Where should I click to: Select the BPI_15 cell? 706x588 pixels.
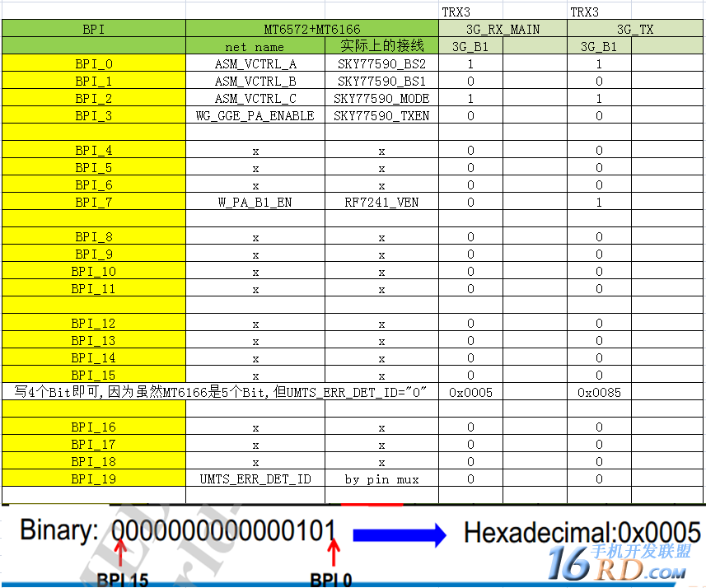coord(94,375)
